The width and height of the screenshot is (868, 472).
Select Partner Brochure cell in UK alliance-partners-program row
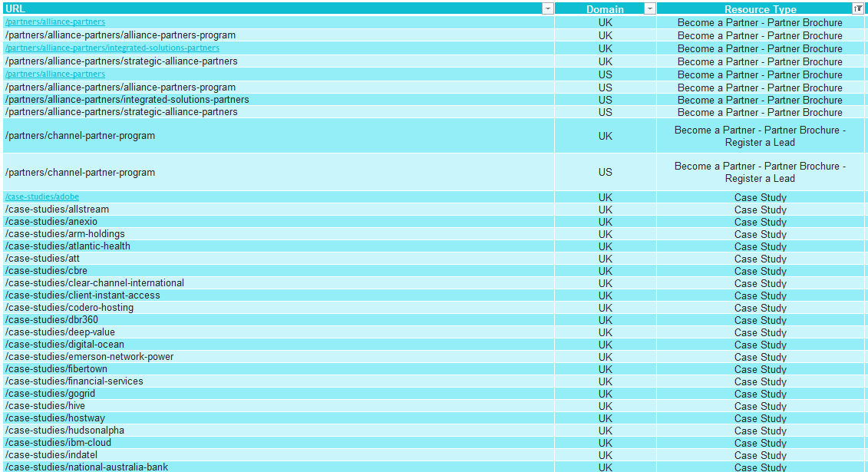pyautogui.click(x=760, y=35)
